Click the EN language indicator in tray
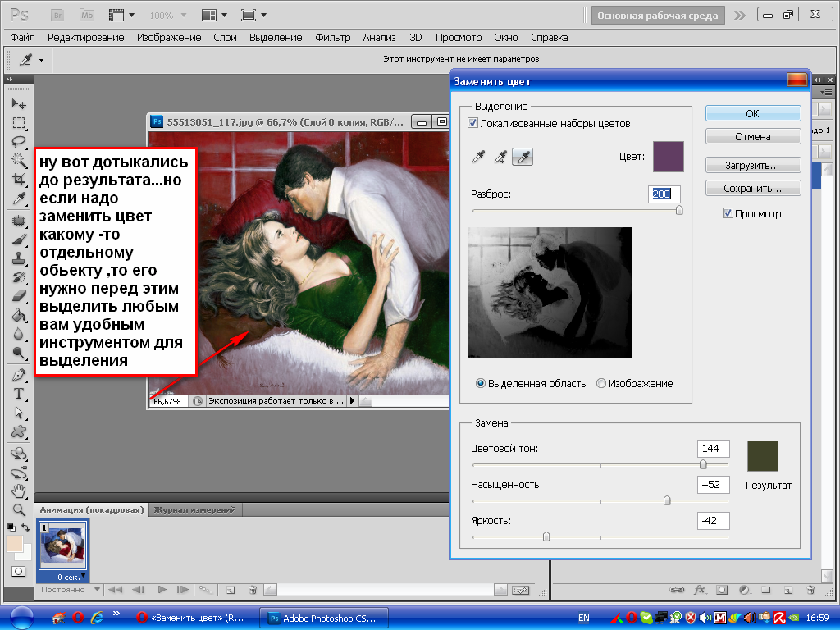840x630 pixels. click(583, 618)
